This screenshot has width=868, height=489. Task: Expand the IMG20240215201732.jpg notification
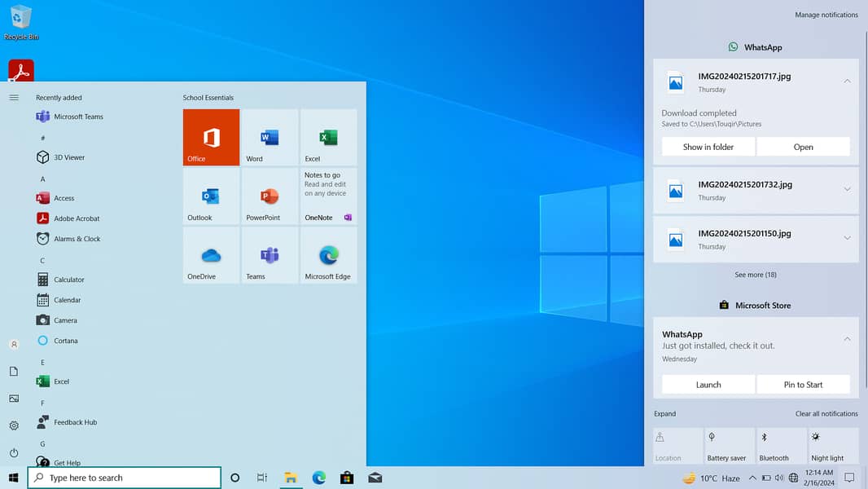click(x=847, y=189)
